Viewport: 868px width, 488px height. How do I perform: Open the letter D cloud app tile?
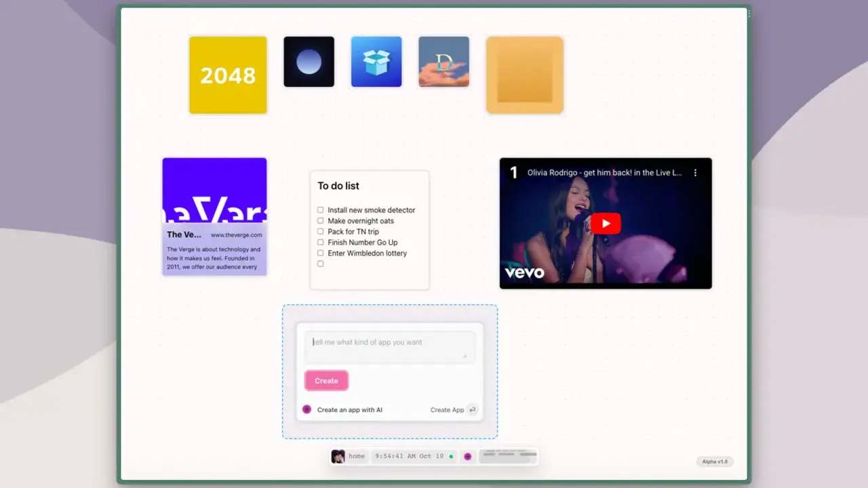[x=444, y=62]
